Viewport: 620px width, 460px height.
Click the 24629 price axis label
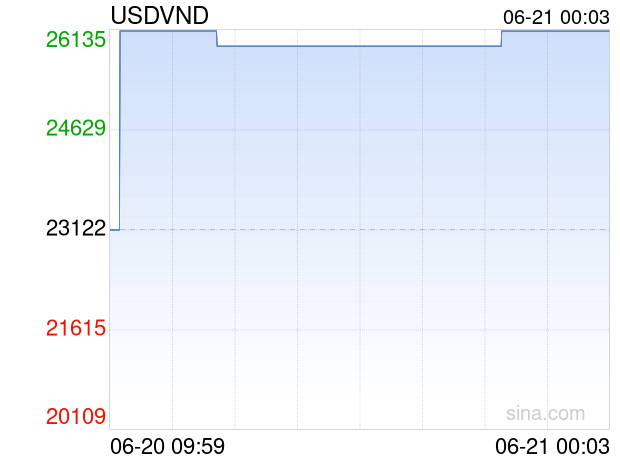pyautogui.click(x=76, y=128)
